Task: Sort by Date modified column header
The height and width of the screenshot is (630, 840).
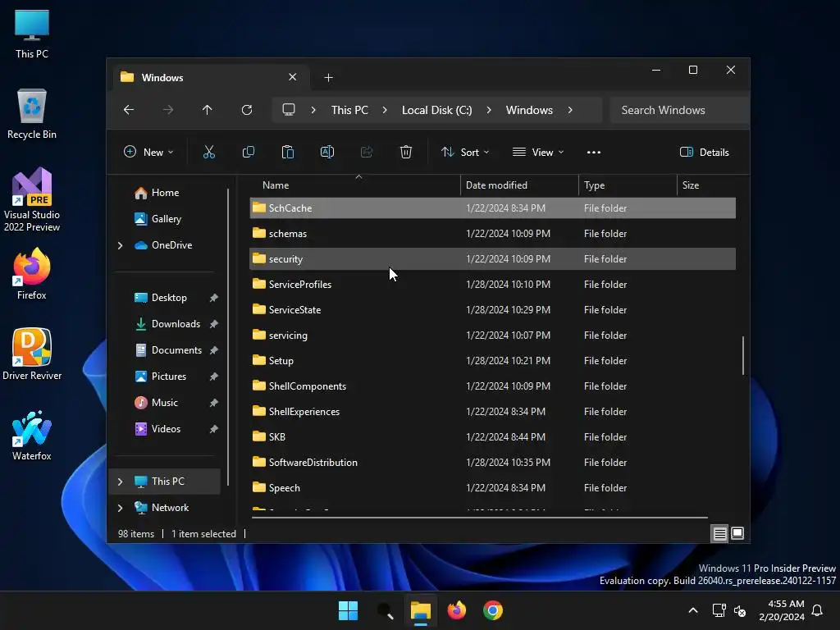Action: [x=519, y=185]
